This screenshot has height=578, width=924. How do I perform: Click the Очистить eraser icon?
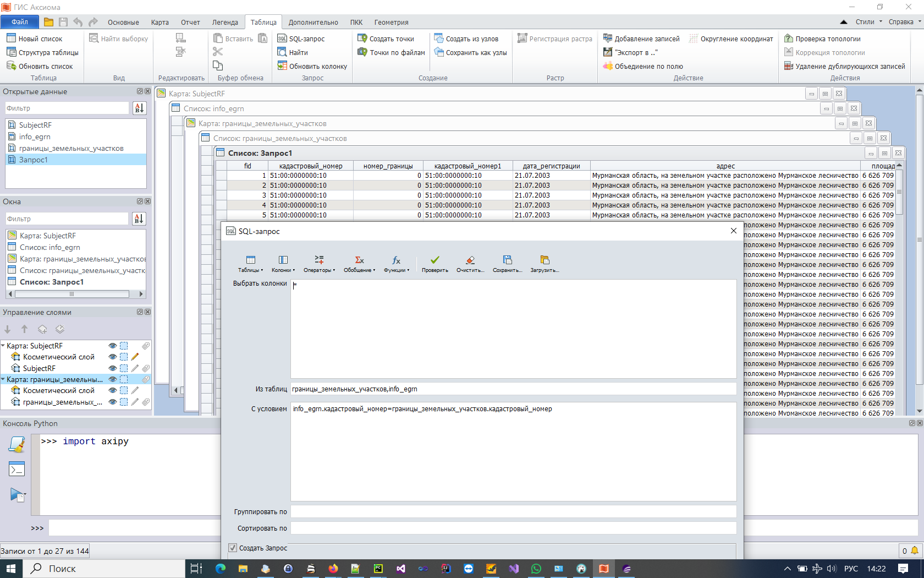[x=470, y=260]
